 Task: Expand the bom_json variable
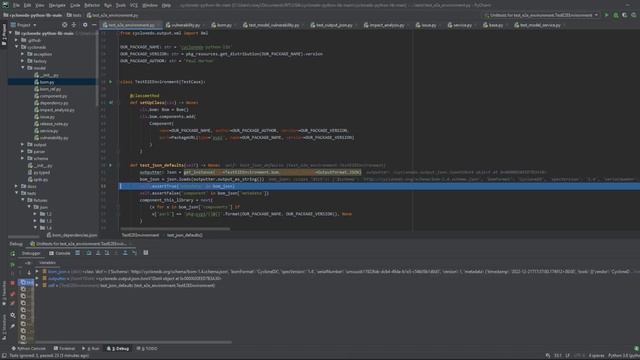(37, 271)
